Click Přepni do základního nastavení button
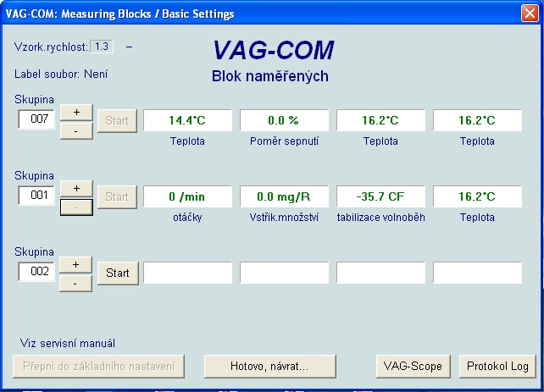This screenshot has width=544, height=392. click(x=98, y=366)
